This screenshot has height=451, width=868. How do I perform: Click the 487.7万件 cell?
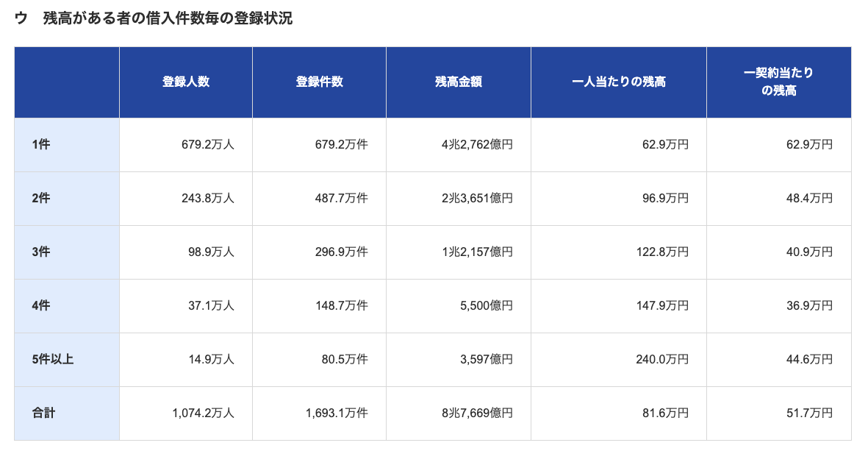point(320,199)
